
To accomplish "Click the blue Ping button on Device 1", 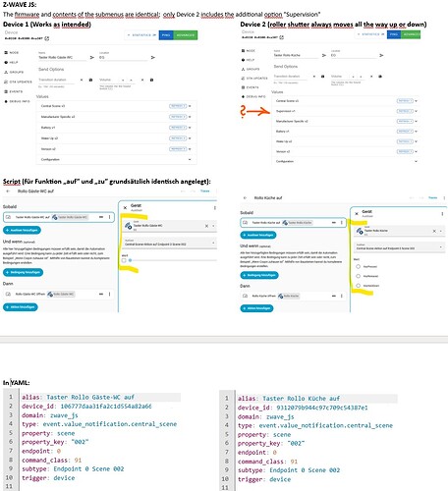I will pyautogui.click(x=166, y=35).
